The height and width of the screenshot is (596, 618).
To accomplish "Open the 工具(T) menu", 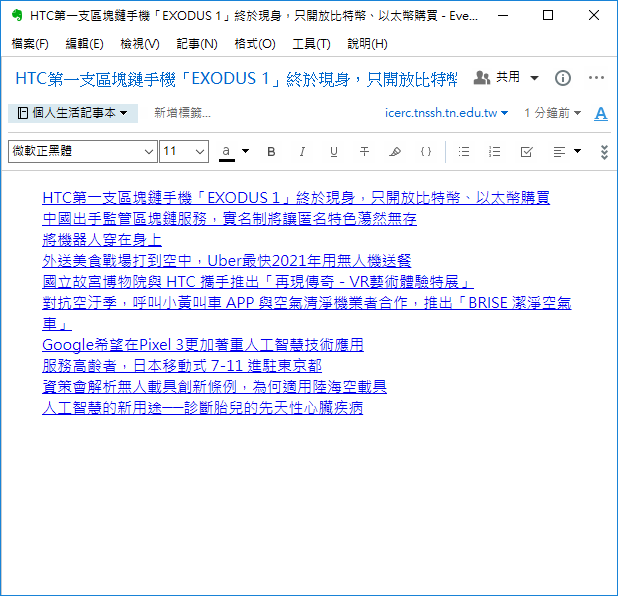I will 311,44.
